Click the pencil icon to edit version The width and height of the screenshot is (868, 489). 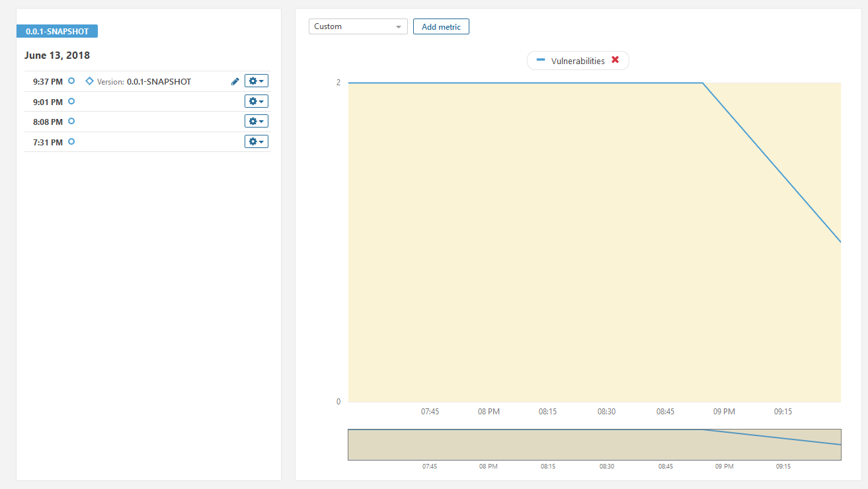[x=235, y=82]
